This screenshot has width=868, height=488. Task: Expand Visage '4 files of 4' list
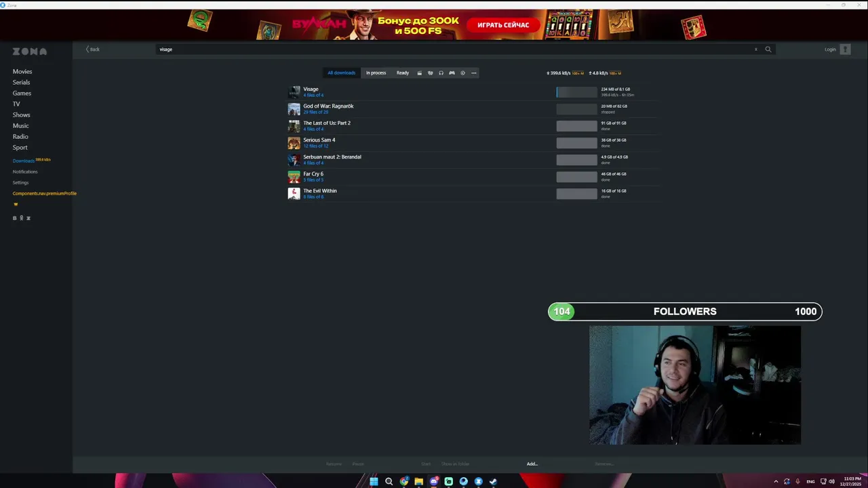[x=313, y=96]
